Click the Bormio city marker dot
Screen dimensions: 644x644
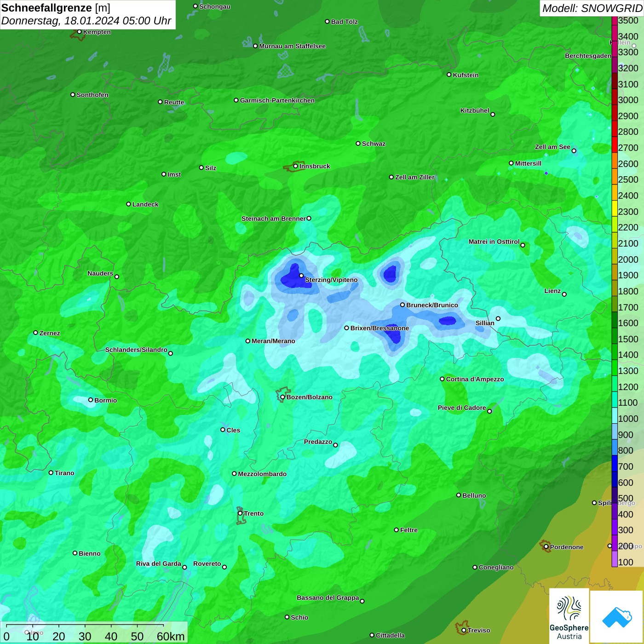coord(91,400)
